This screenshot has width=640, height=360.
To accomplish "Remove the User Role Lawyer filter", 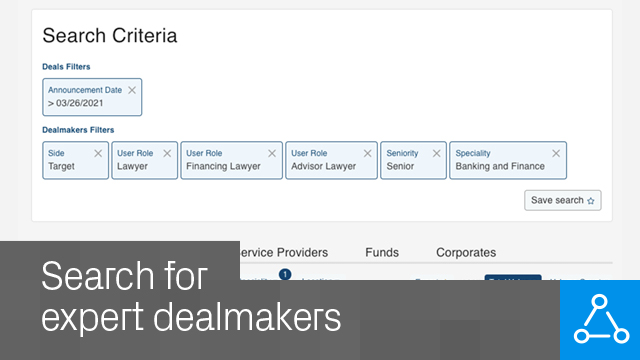I will tap(167, 153).
